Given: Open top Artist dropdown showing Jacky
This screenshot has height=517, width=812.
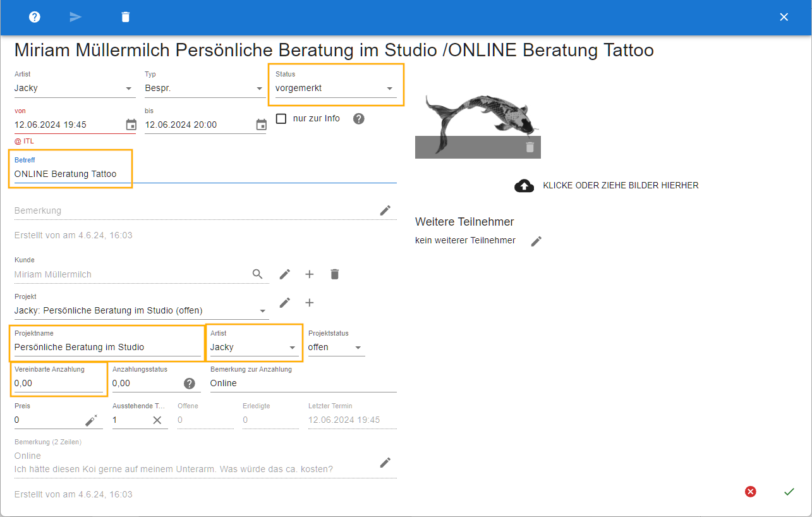Looking at the screenshot, I should (75, 88).
